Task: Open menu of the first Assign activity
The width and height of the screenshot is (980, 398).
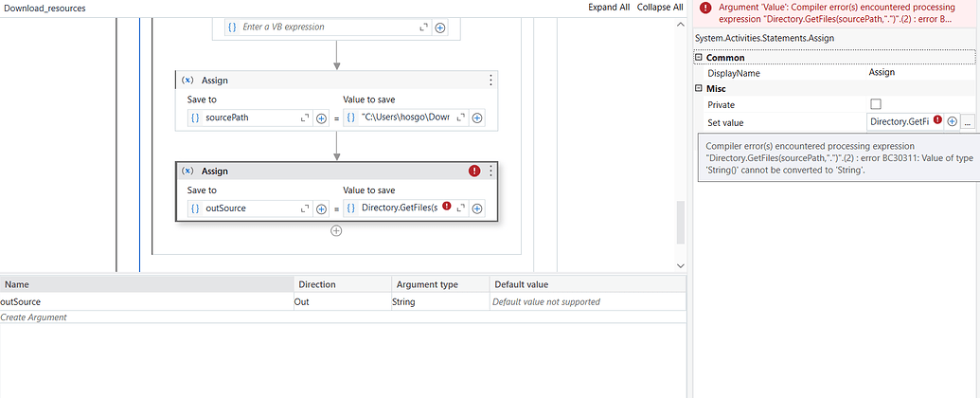Action: click(490, 81)
